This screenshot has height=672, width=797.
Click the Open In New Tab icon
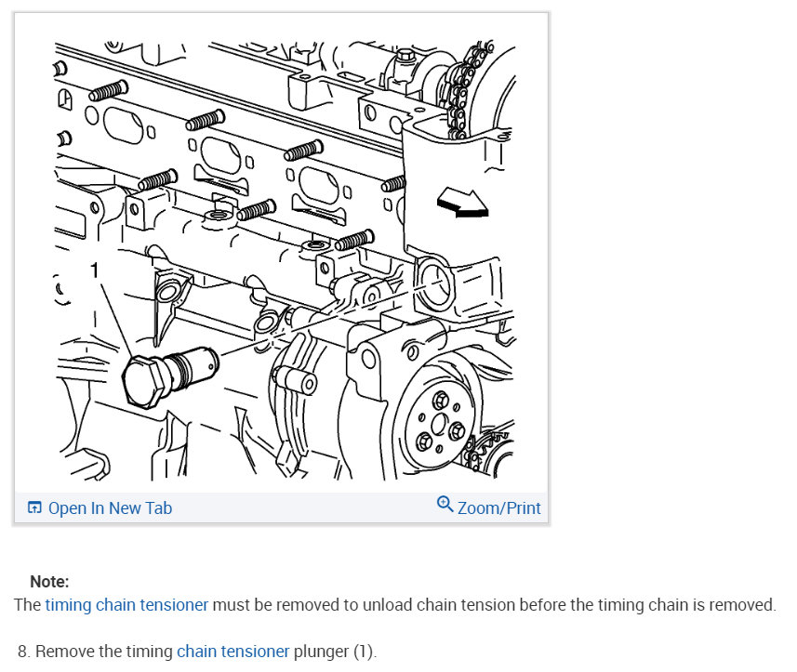34,507
